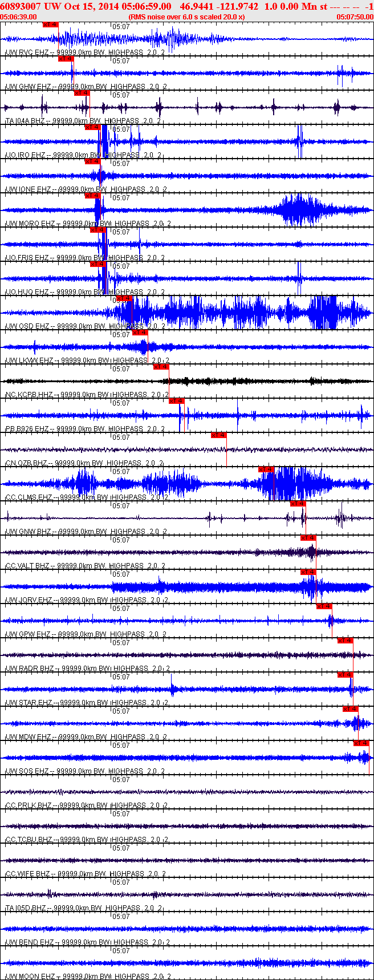Select the arrival flag on STAR trace
Viewport: 374px width, 980px height.
tap(345, 675)
